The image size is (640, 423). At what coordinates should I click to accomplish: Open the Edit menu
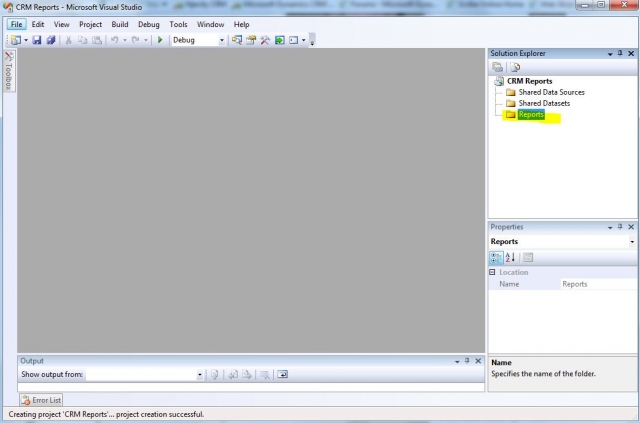point(38,24)
